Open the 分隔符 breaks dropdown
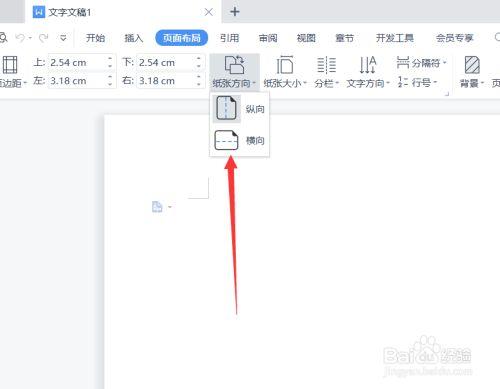This screenshot has height=389, width=500. 421,62
